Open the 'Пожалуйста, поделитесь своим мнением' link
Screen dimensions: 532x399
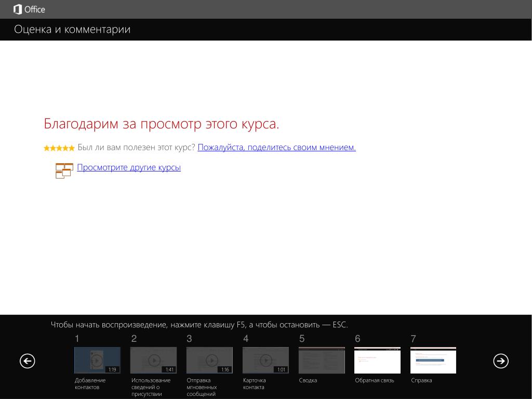coord(276,148)
